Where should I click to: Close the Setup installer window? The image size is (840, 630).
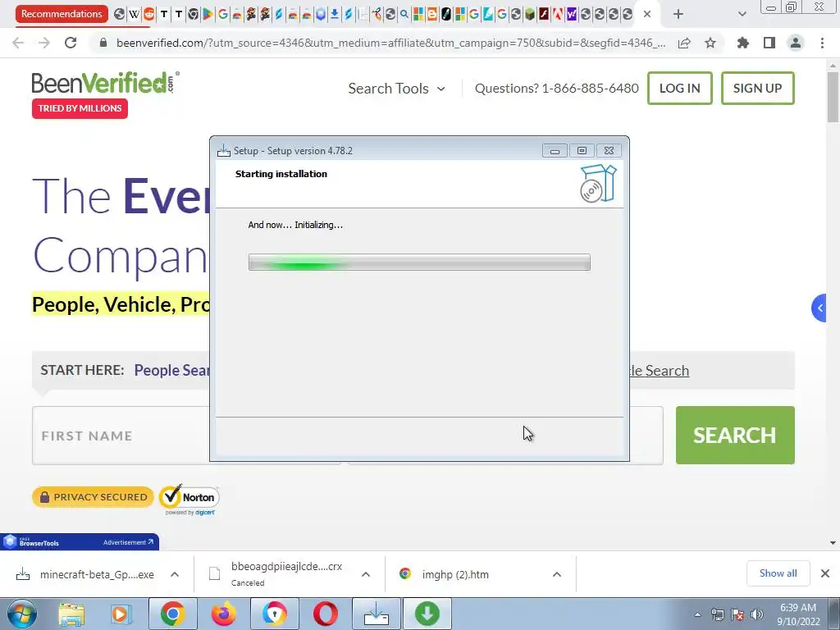[x=609, y=151]
